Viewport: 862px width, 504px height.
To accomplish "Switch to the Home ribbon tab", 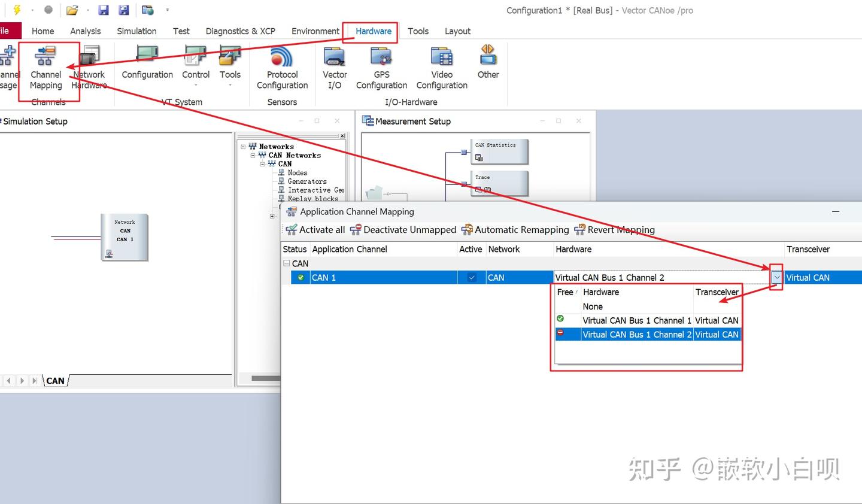I will tap(43, 31).
